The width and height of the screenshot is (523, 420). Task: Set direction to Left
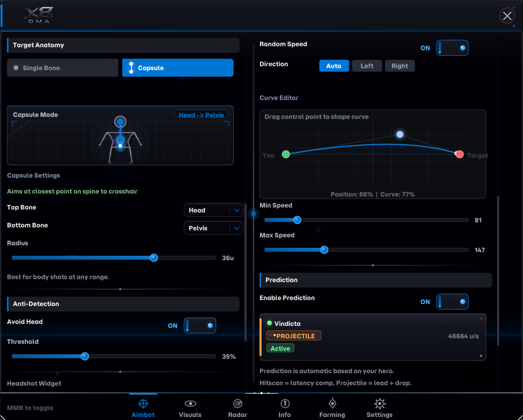(367, 66)
